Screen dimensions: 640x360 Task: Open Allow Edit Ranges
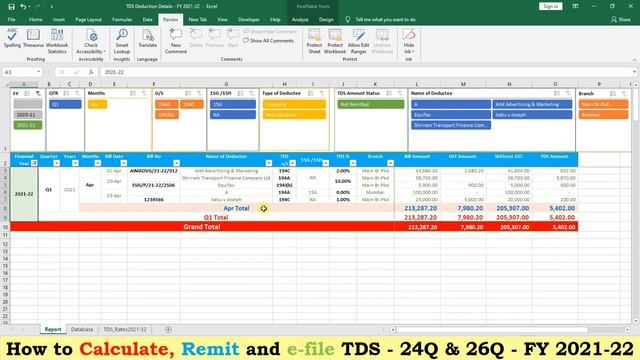[x=358, y=41]
